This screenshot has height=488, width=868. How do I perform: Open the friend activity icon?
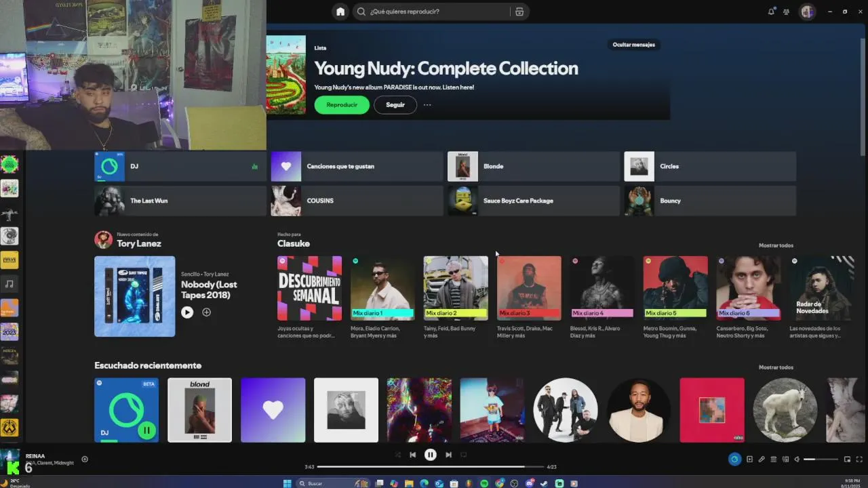pyautogui.click(x=787, y=12)
